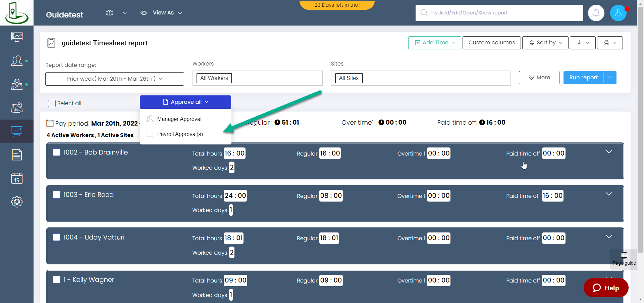Open the Help chat button
The height and width of the screenshot is (303, 644).
tap(606, 288)
